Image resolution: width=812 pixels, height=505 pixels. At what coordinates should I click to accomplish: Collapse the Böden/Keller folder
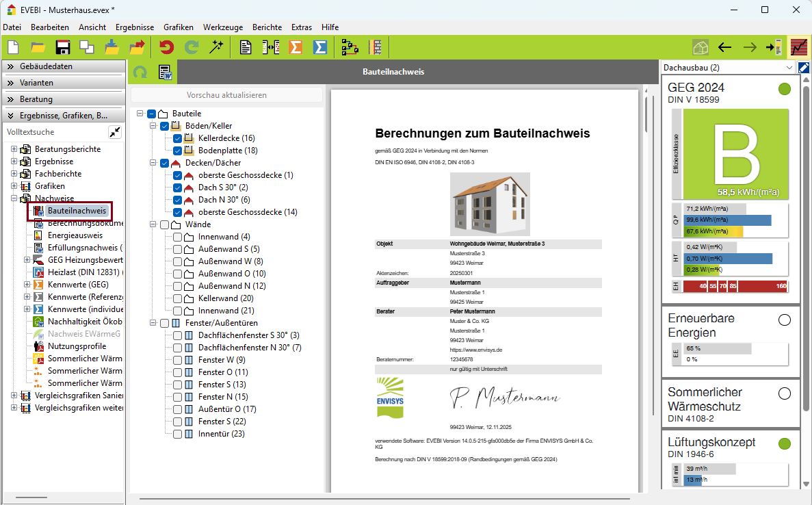click(x=152, y=127)
